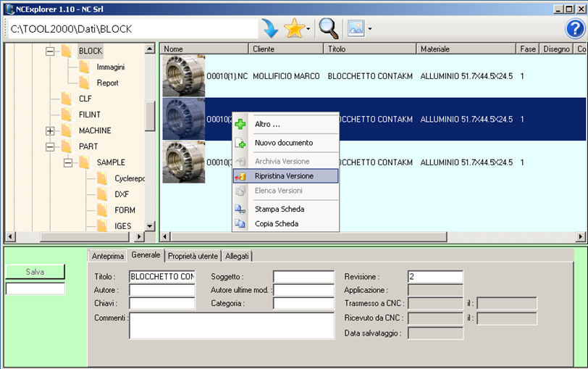Choose Copia Scheda in context menu
Image resolution: width=588 pixels, height=369 pixels.
click(286, 224)
